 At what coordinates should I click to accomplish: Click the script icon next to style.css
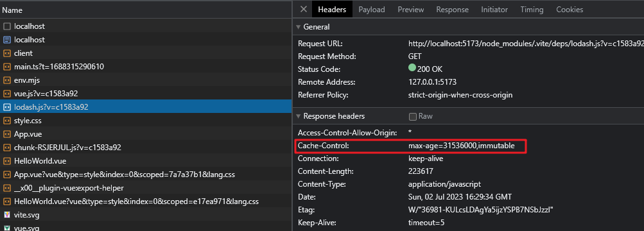[7, 121]
